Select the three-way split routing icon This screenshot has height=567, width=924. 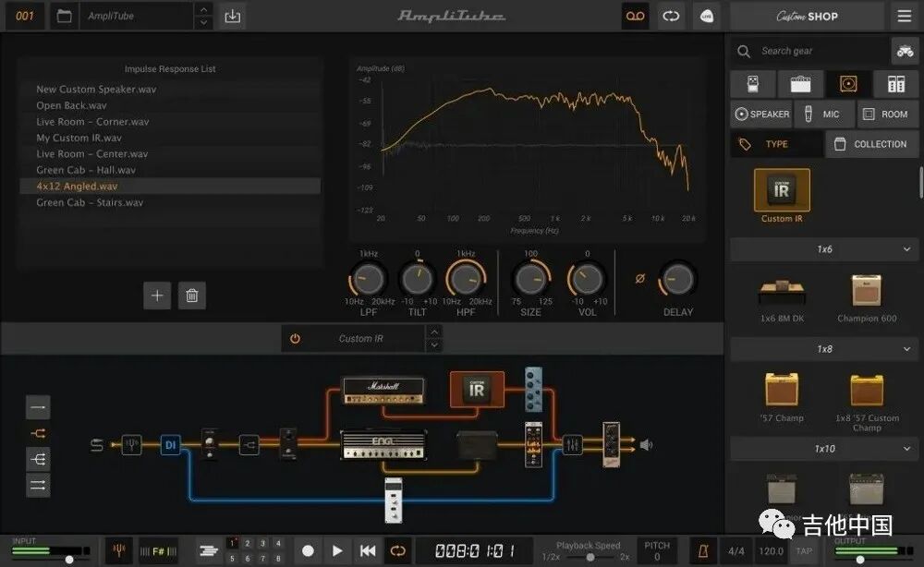[x=38, y=459]
